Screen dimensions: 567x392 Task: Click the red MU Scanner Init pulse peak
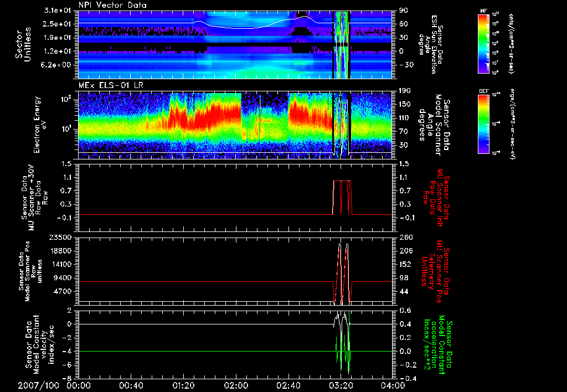tap(342, 181)
